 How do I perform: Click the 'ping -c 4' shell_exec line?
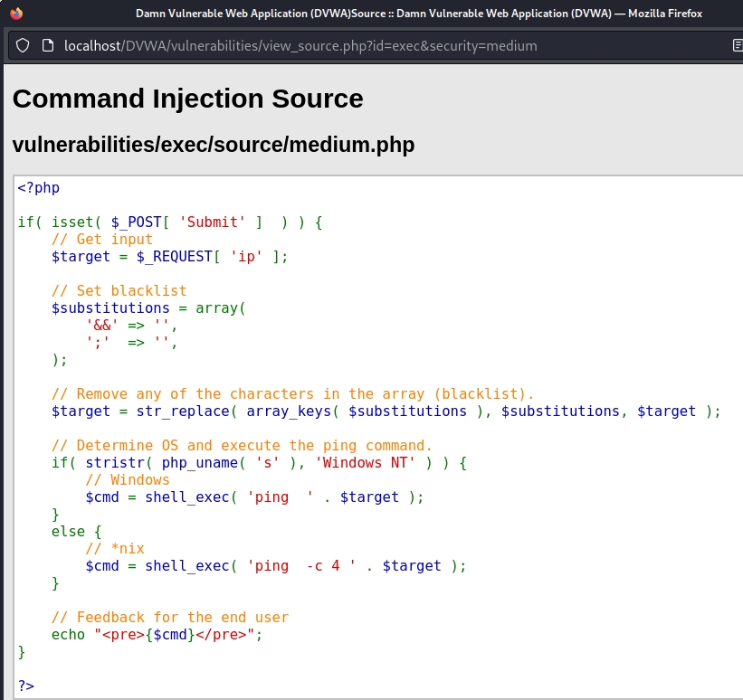tap(276, 566)
